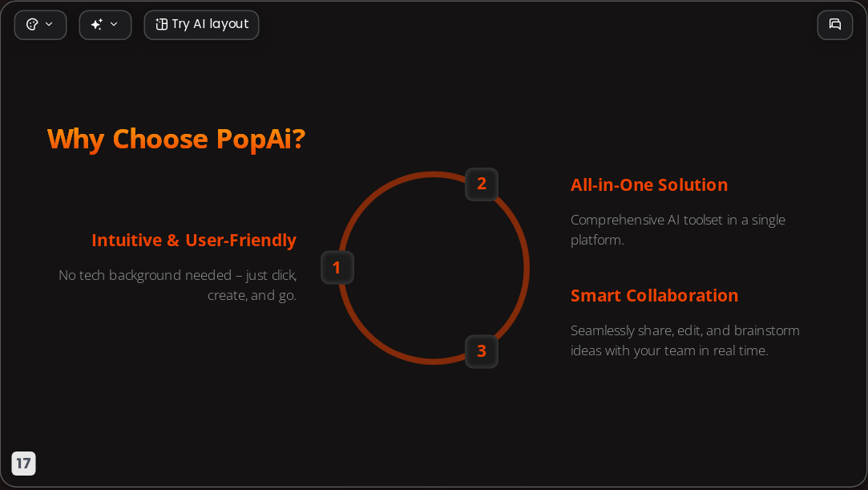
Task: Click the Comprehensive AI toolset description text
Action: pyautogui.click(x=677, y=230)
